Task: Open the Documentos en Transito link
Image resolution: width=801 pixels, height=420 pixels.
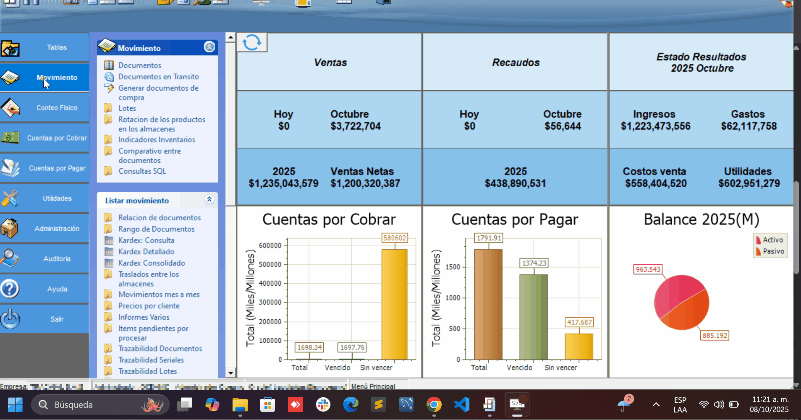Action: click(x=158, y=76)
